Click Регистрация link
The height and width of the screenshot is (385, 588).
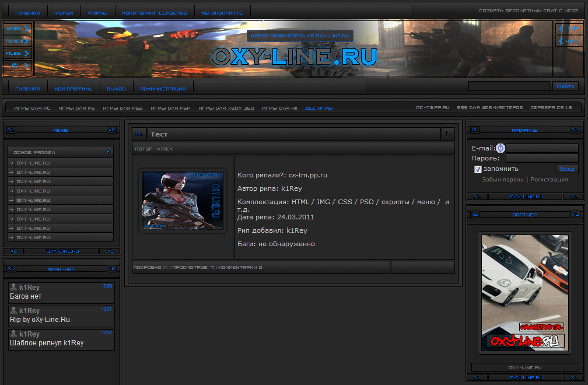pyautogui.click(x=549, y=180)
